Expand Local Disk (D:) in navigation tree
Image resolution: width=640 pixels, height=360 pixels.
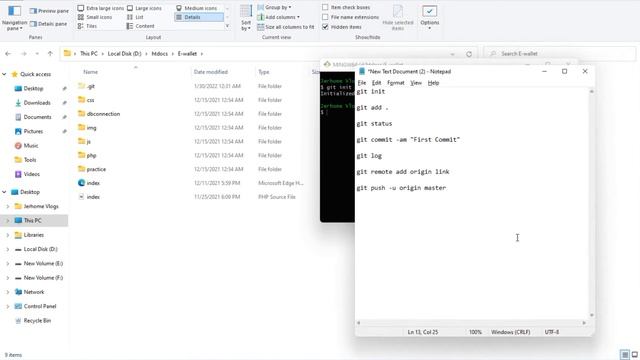point(8,249)
